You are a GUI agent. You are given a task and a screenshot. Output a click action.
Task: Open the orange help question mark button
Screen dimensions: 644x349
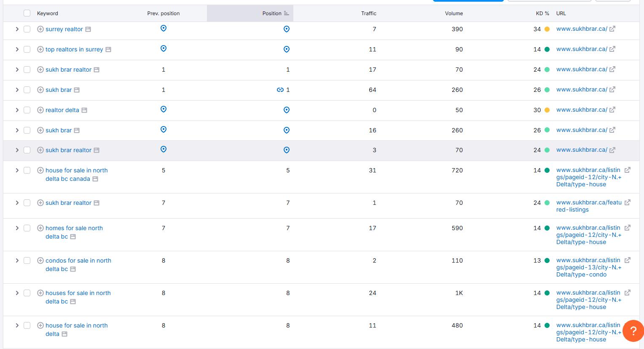click(633, 331)
